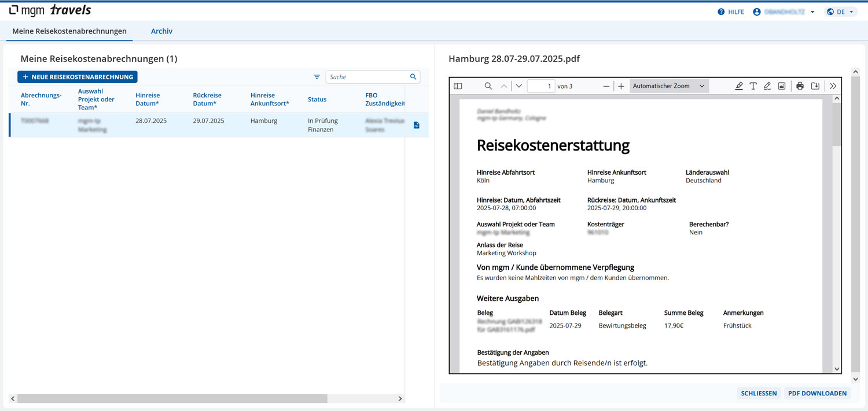The image size is (868, 411).
Task: Save the PDF via toolbar download icon
Action: pos(815,86)
